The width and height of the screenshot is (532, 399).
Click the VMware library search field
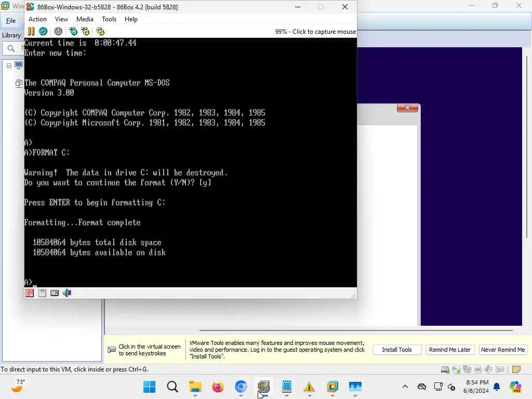click(x=14, y=48)
